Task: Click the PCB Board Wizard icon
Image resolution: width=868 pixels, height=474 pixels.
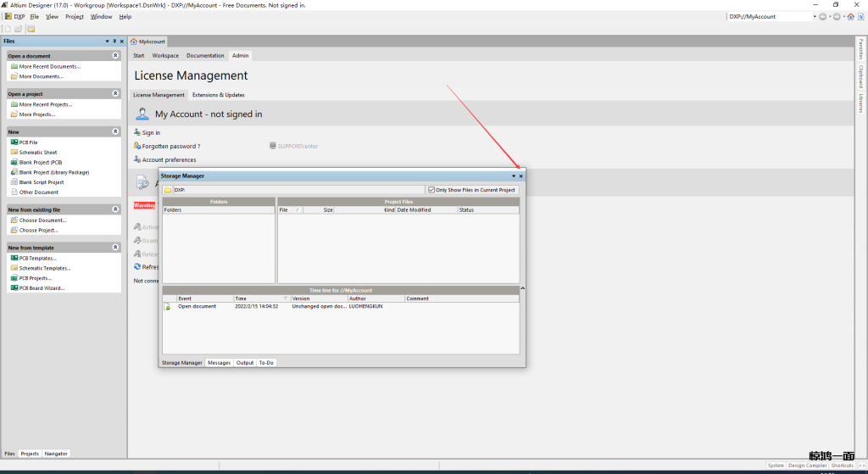Action: tap(14, 288)
